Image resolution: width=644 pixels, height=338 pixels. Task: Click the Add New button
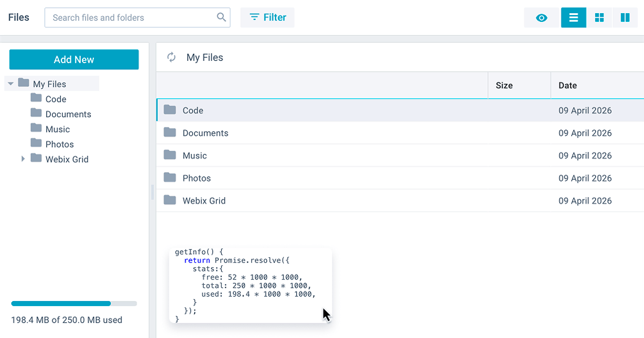point(74,59)
